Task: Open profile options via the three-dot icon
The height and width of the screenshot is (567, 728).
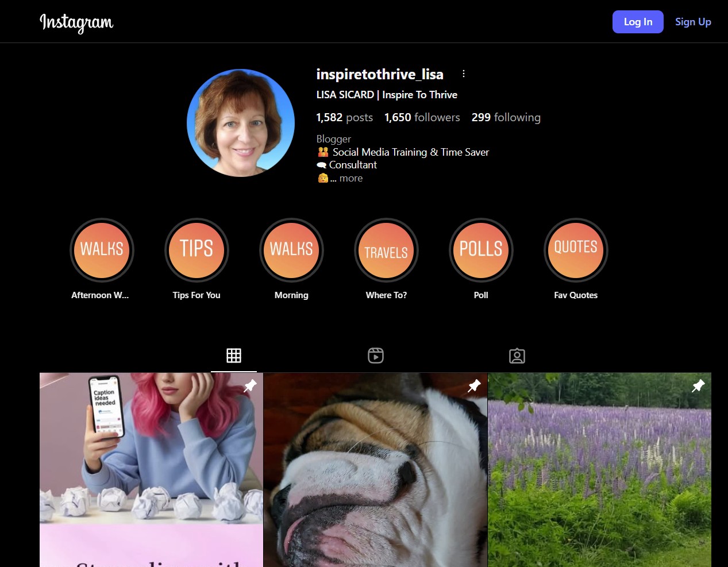Action: pyautogui.click(x=464, y=74)
